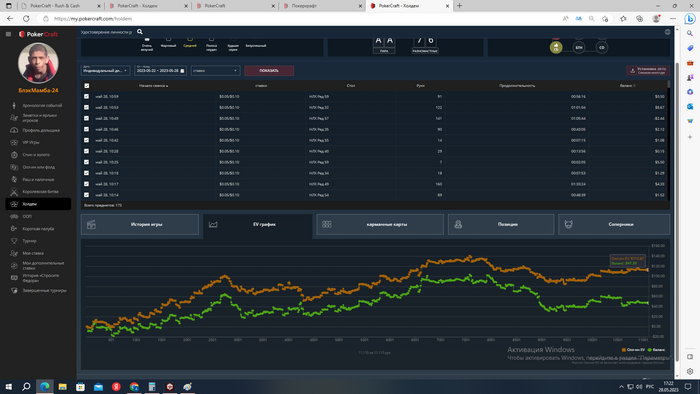Click the orange Олл-ин EV legend swatch
The width and height of the screenshot is (700, 394).
coord(624,350)
